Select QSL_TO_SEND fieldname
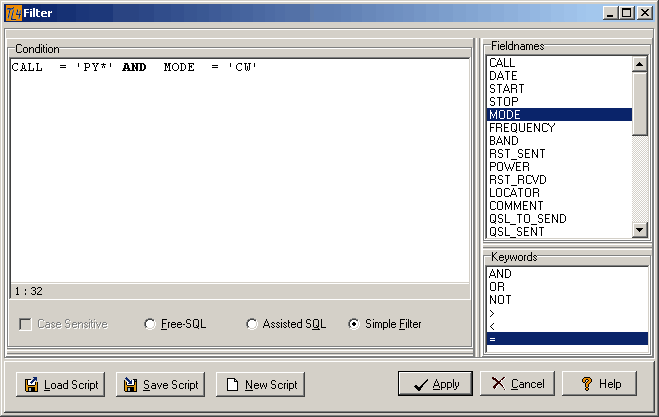659x417 pixels. [x=559, y=219]
